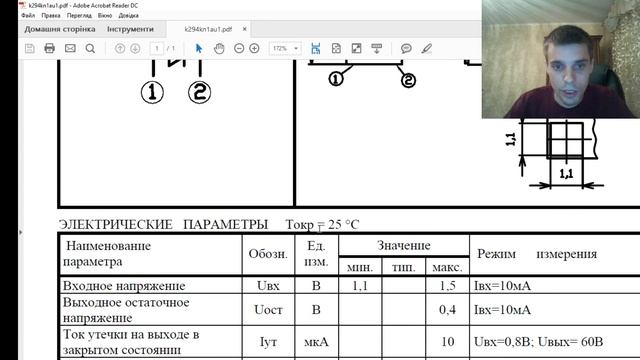Select the highlight pen tool
Screen dimensions: 640x360
(427, 49)
